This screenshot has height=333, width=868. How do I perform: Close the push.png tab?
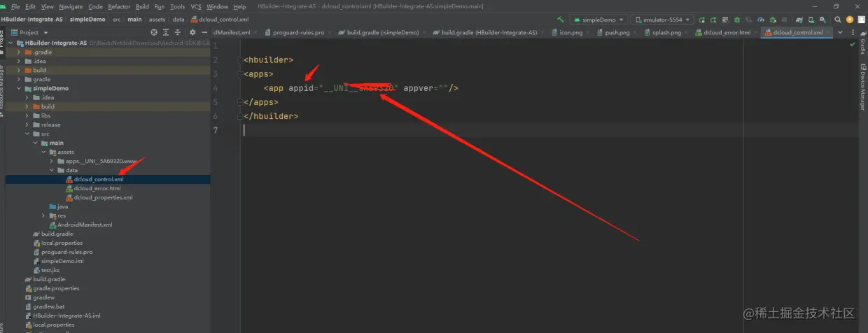click(633, 32)
